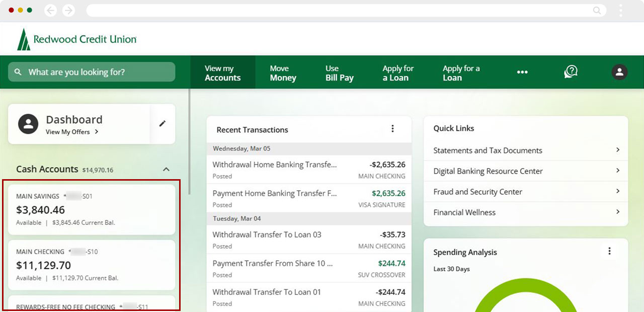644x312 pixels.
Task: Click the Wednesday, Mar 05 date header
Action: point(309,148)
